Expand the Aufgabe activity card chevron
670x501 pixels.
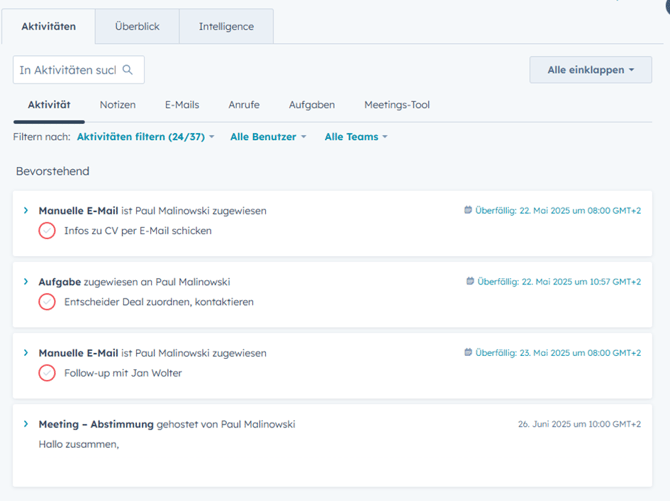tap(26, 282)
